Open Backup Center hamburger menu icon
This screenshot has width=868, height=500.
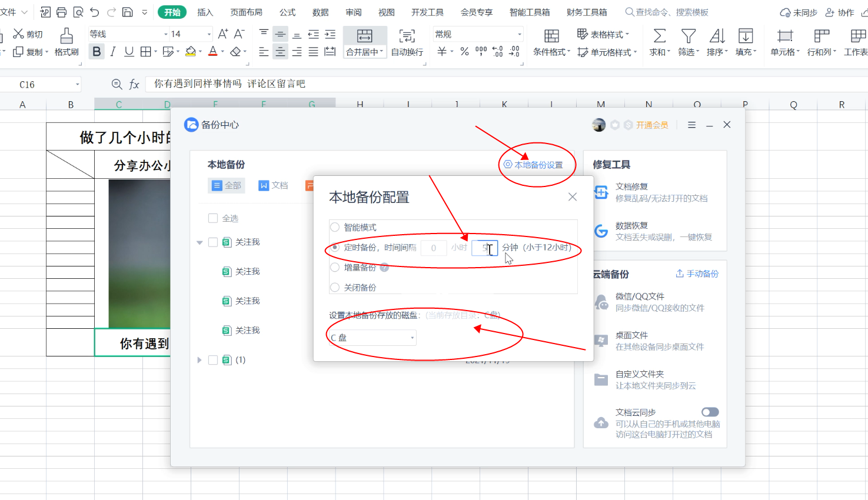tap(692, 125)
